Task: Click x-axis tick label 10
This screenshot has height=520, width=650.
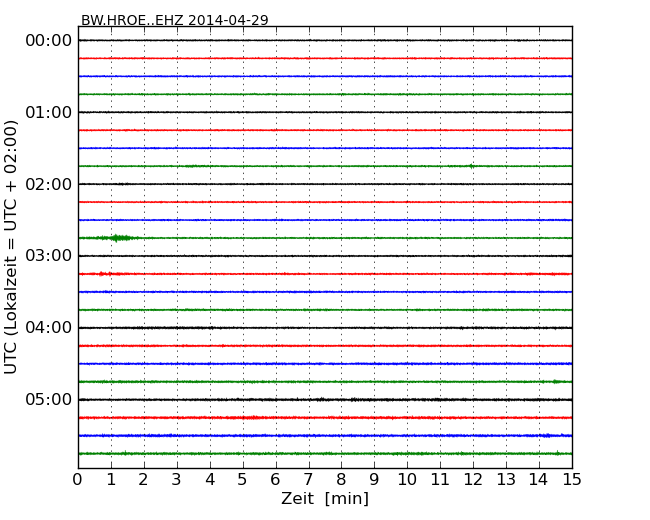Action: [x=407, y=479]
